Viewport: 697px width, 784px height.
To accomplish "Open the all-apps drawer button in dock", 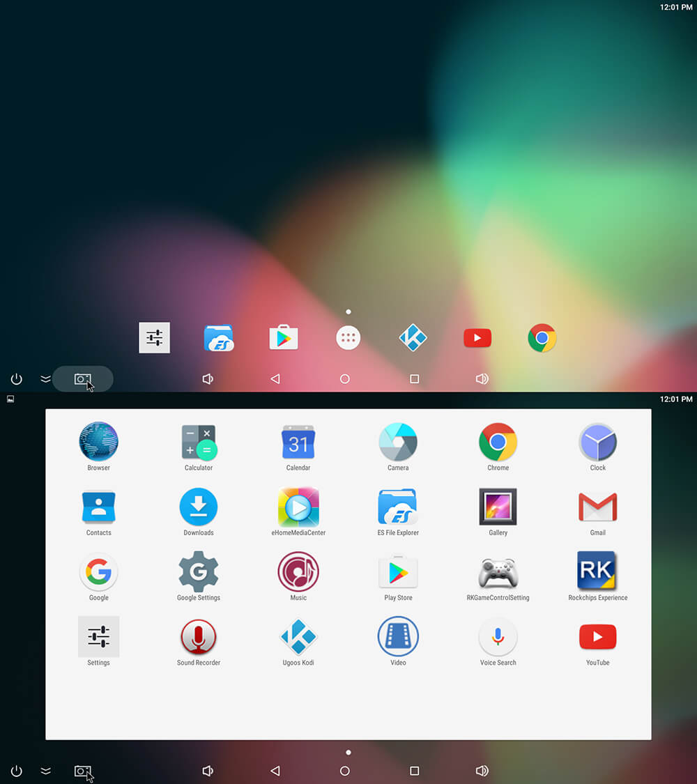I will pos(348,338).
